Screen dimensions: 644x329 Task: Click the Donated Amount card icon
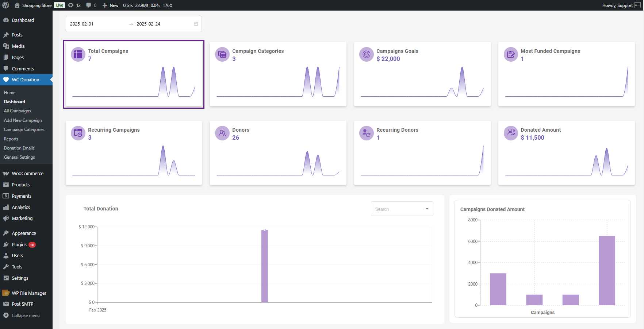tap(510, 133)
